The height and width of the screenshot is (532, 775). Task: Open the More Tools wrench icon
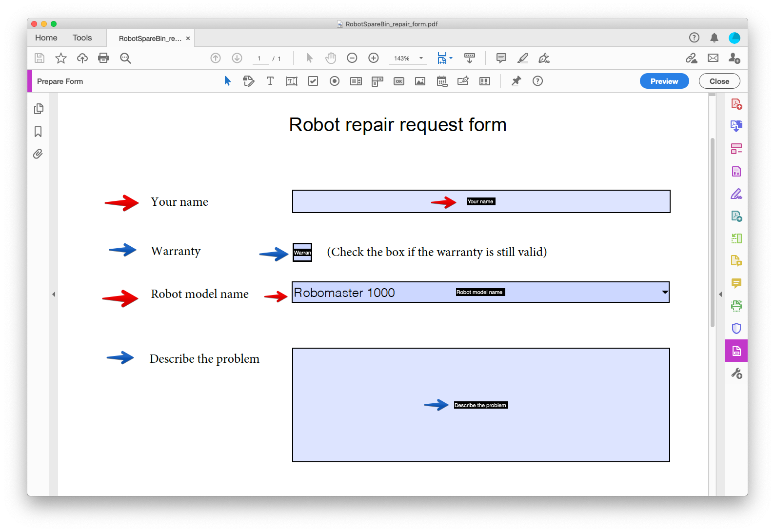point(736,374)
